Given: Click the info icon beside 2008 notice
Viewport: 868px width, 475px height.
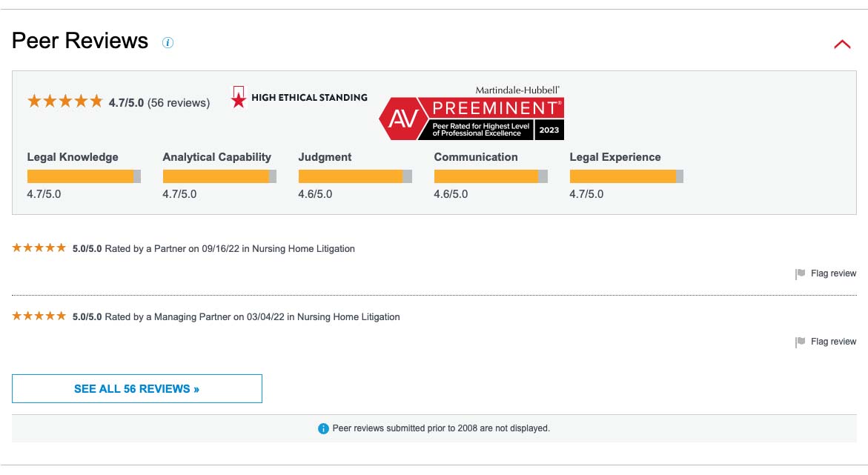Looking at the screenshot, I should coord(323,428).
